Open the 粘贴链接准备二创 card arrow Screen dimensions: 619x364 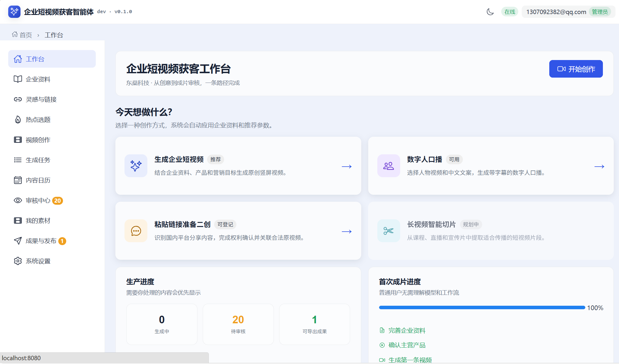(x=347, y=231)
